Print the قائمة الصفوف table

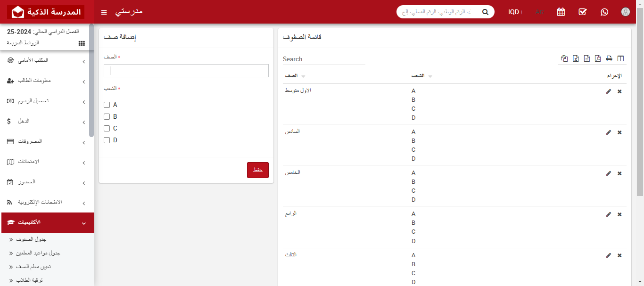pyautogui.click(x=609, y=58)
